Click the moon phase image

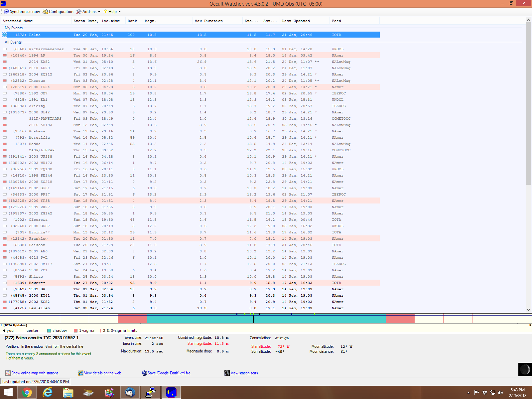tap(525, 369)
